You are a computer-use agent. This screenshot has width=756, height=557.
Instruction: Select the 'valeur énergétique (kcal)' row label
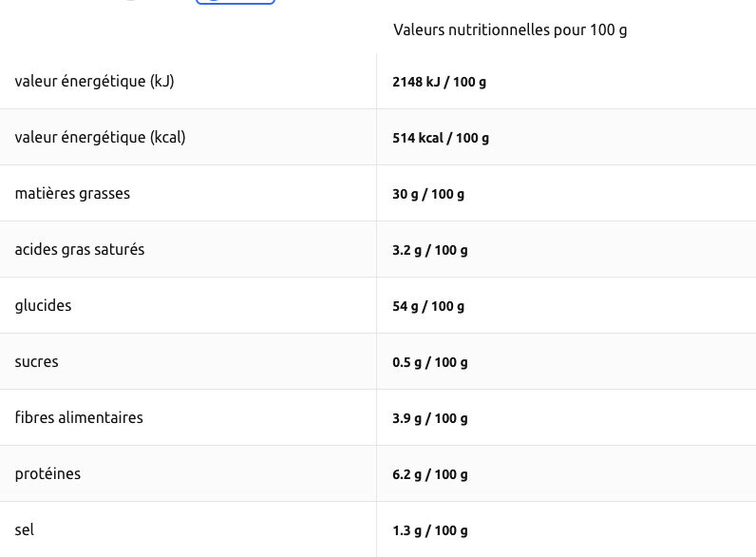point(101,138)
